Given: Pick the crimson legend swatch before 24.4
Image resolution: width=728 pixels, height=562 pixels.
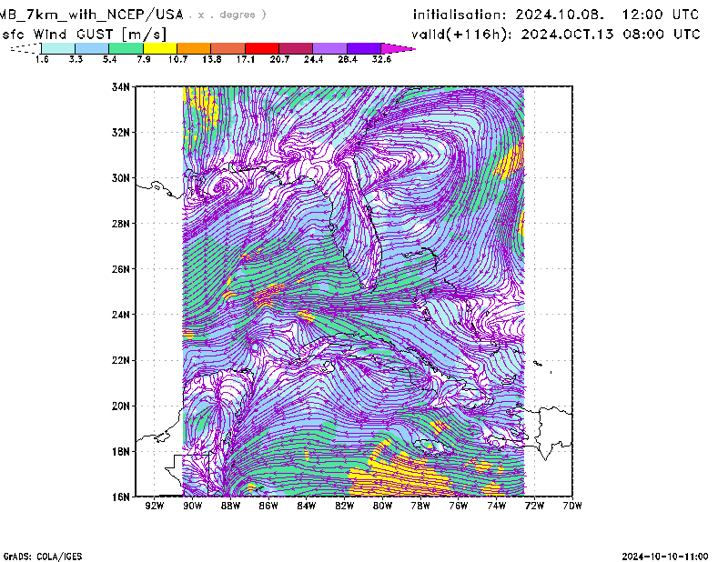Looking at the screenshot, I should click(296, 48).
